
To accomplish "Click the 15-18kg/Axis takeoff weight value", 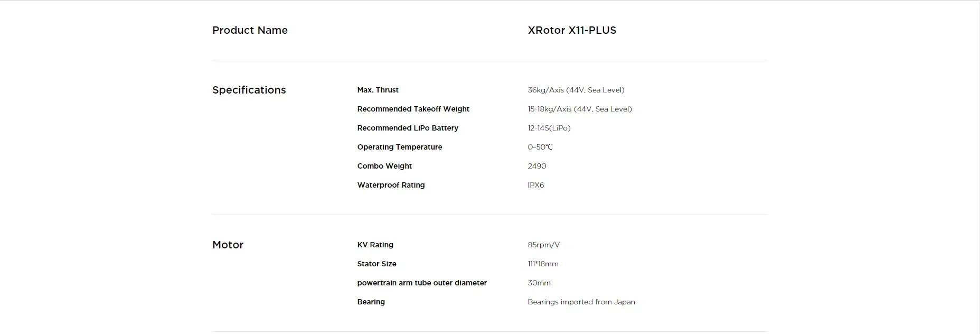I will (579, 109).
